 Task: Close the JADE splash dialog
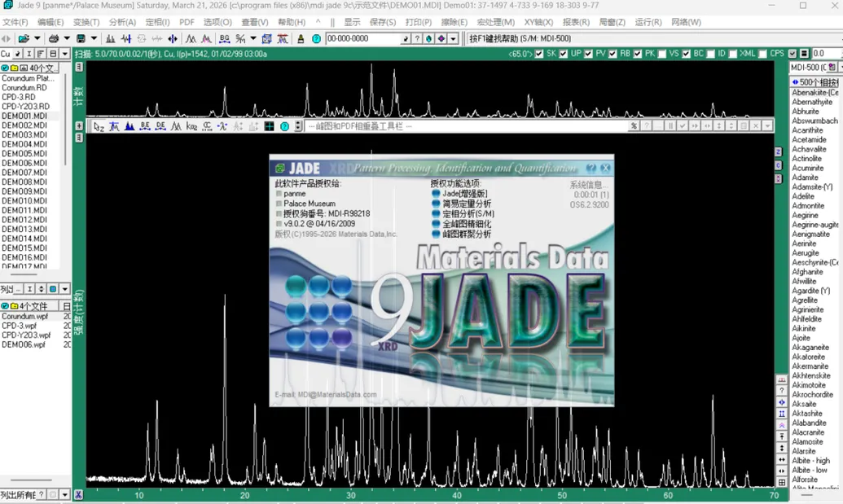(605, 169)
